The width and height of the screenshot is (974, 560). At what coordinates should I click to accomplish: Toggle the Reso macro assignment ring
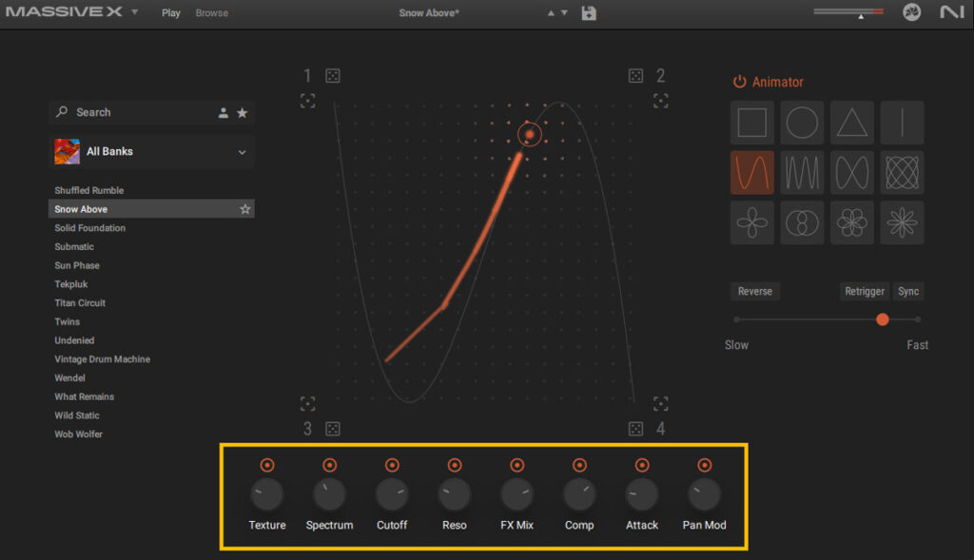coord(455,465)
